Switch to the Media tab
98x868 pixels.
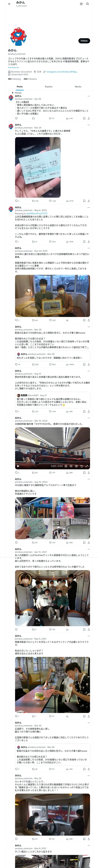[x=78, y=87]
